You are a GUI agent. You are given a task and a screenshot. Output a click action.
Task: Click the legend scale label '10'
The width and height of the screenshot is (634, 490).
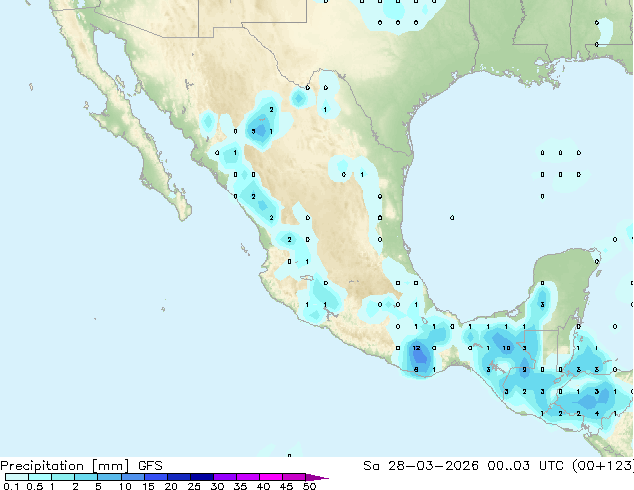[x=125, y=486]
